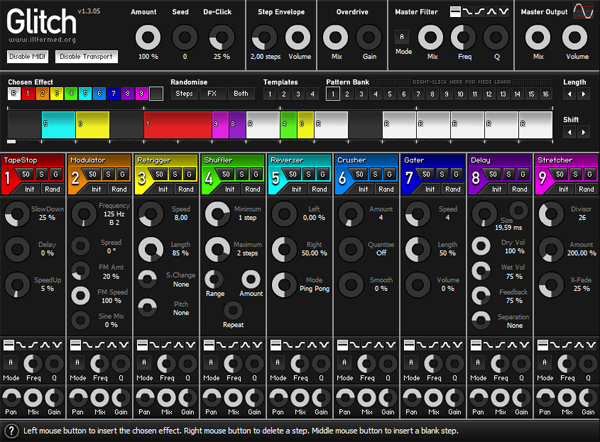600x442 pixels.
Task: Select the Master Filter band-pass shape icon
Action: tap(492, 12)
